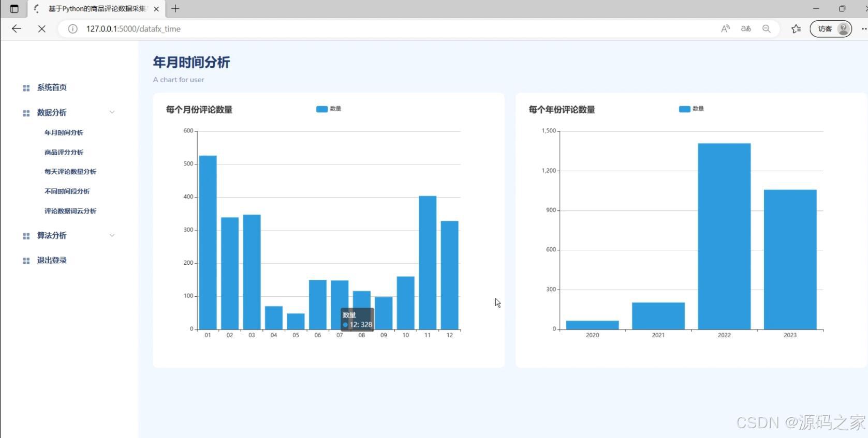The image size is (868, 438).
Task: Open 每天评论数量分析 submenu link
Action: click(70, 171)
